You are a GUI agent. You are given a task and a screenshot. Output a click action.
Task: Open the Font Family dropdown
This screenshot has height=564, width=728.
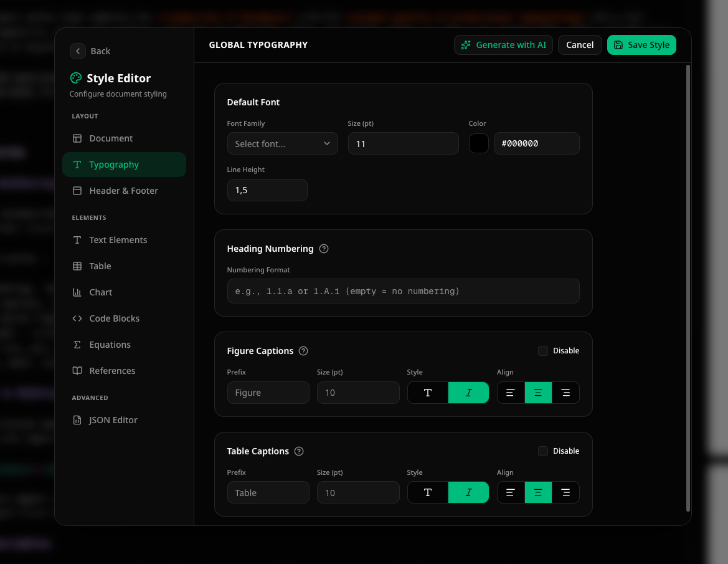[x=282, y=143]
